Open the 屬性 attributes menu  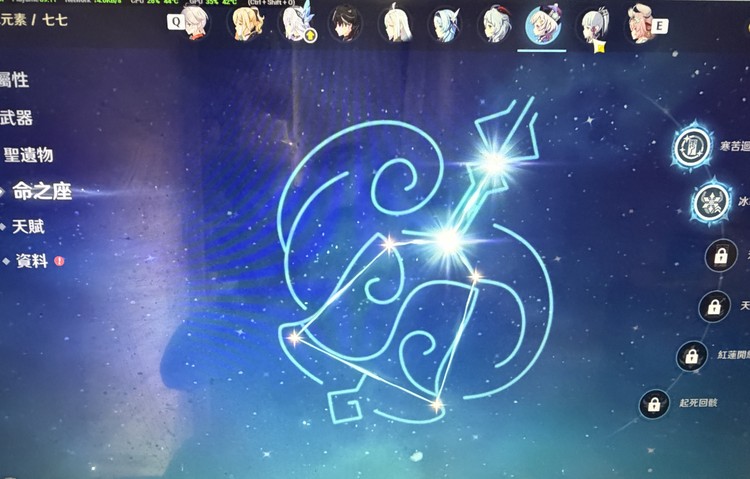tap(14, 80)
